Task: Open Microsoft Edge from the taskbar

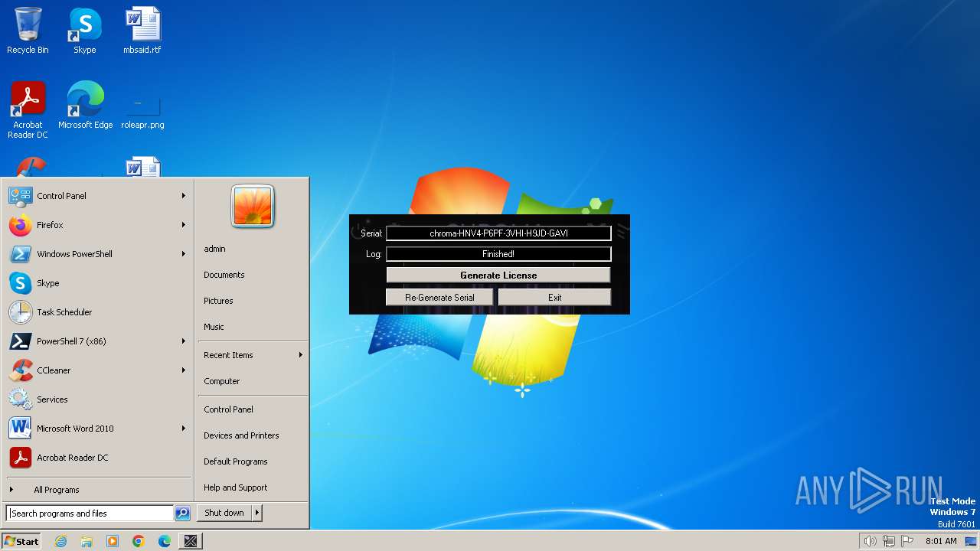Action: [165, 541]
